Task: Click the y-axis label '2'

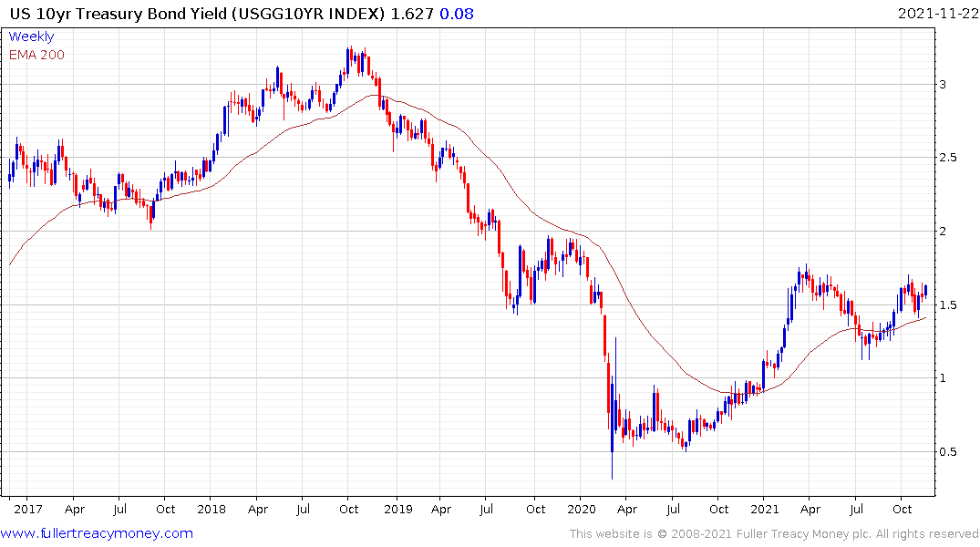Action: point(943,232)
